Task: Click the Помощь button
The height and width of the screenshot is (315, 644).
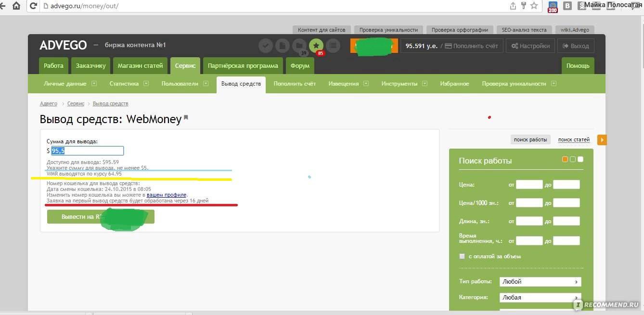Action: tap(578, 66)
